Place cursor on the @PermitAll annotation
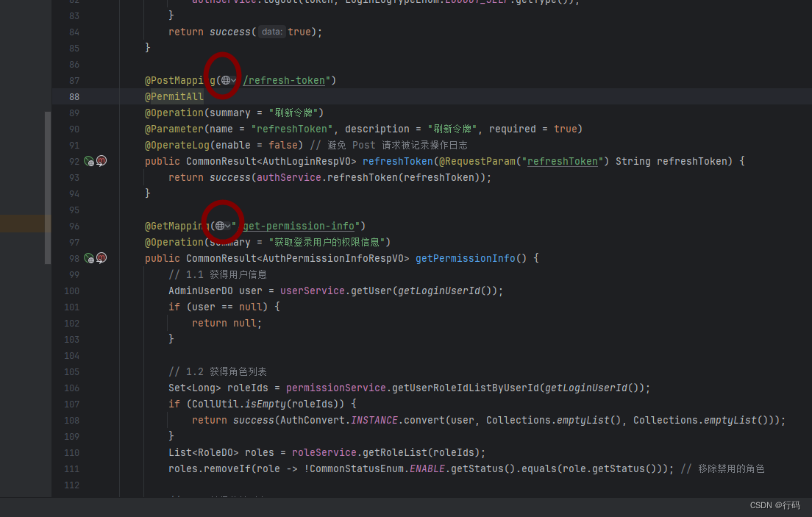Screen dimensions: 812x517 [x=174, y=96]
